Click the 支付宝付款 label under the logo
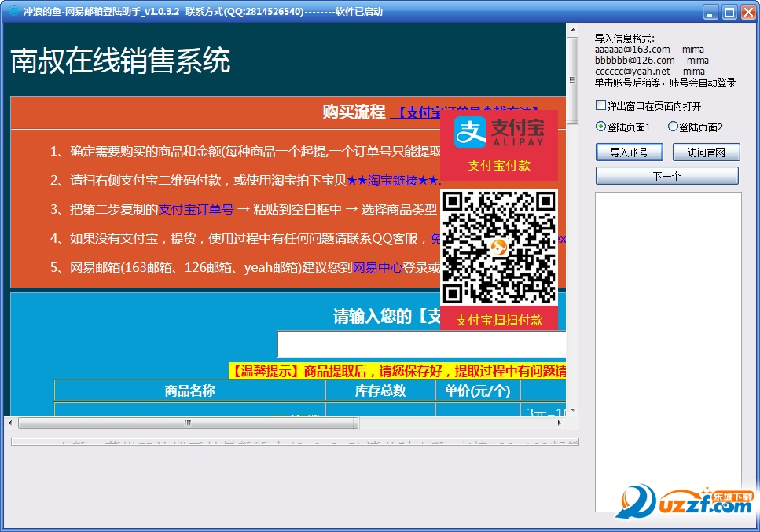The image size is (760, 532). (499, 165)
